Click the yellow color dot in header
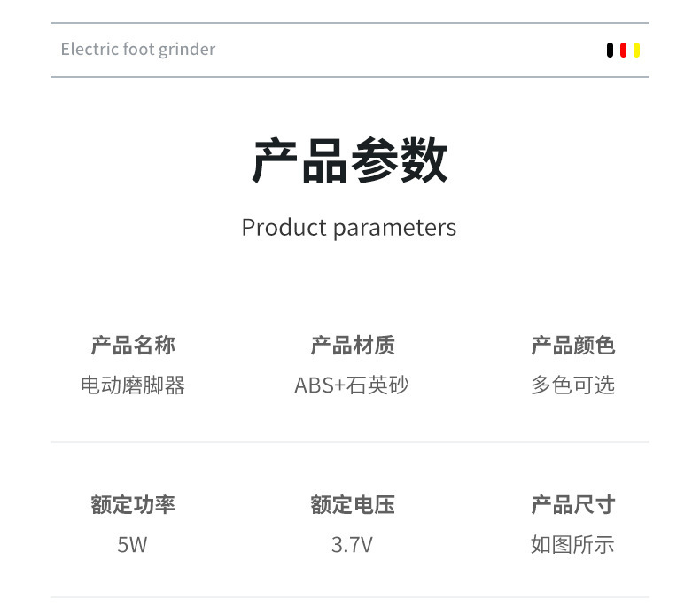Image resolution: width=700 pixels, height=615 pixels. click(x=636, y=51)
